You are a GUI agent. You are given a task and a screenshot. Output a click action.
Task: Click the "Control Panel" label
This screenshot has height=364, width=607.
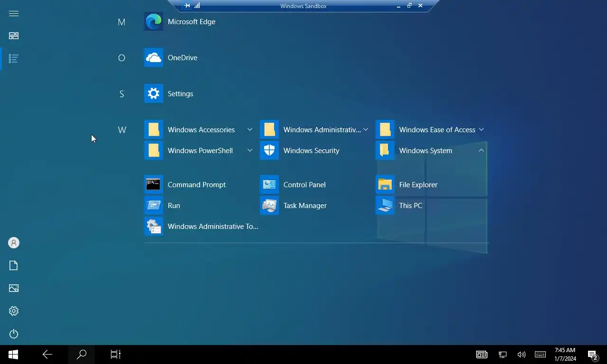304,185
